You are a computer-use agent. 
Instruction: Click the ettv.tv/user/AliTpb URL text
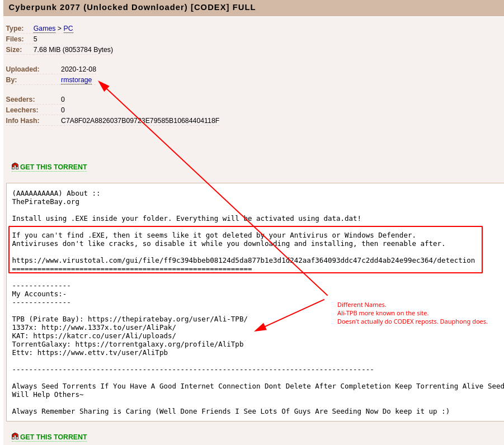click(x=102, y=352)
